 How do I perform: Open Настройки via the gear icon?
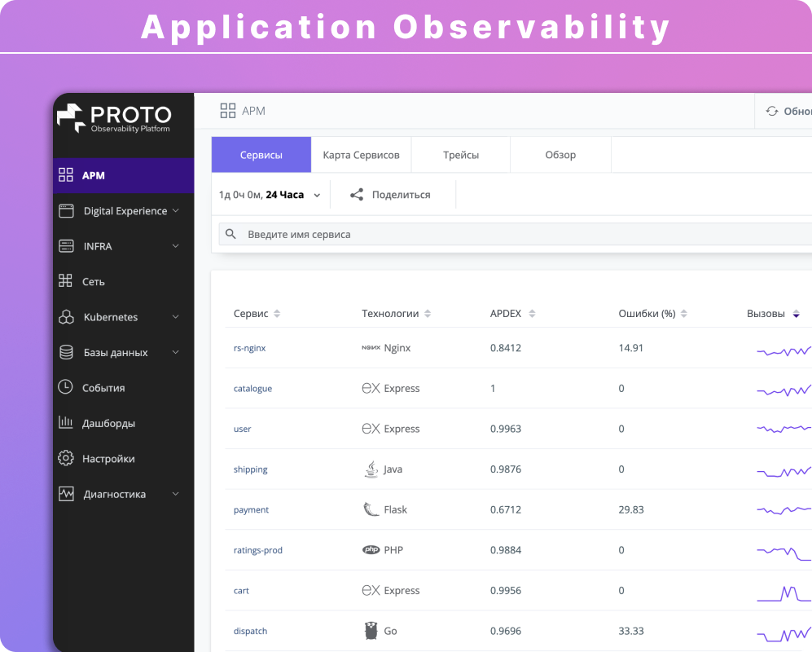(65, 458)
